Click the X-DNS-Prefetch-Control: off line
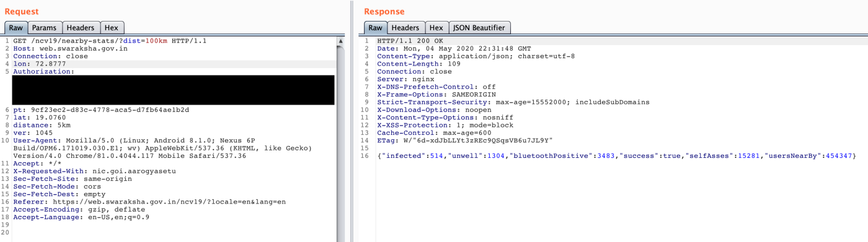Image resolution: width=868 pixels, height=242 pixels. (436, 87)
